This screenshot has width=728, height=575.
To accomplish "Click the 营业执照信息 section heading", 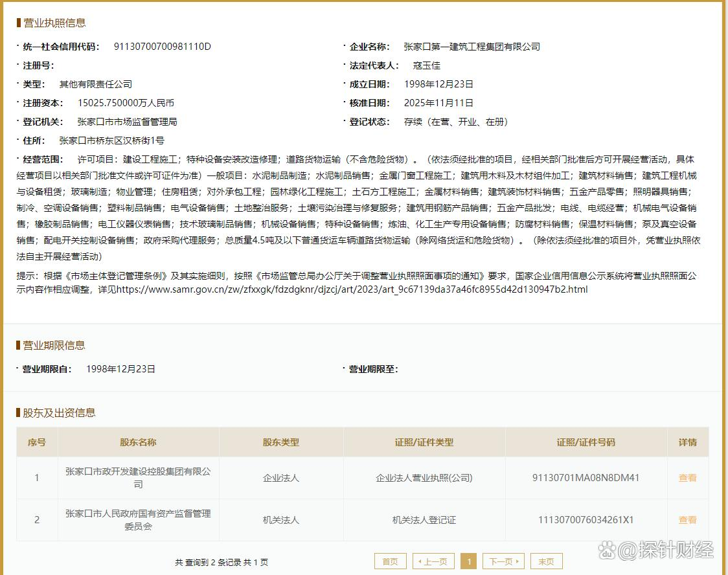I will pyautogui.click(x=54, y=23).
